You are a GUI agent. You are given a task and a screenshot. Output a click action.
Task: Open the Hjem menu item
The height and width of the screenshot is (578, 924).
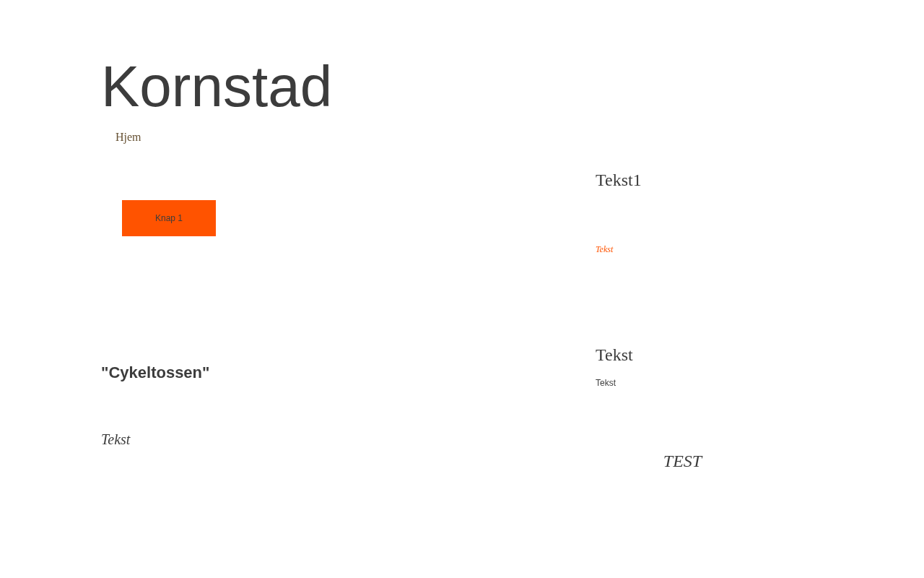128,137
